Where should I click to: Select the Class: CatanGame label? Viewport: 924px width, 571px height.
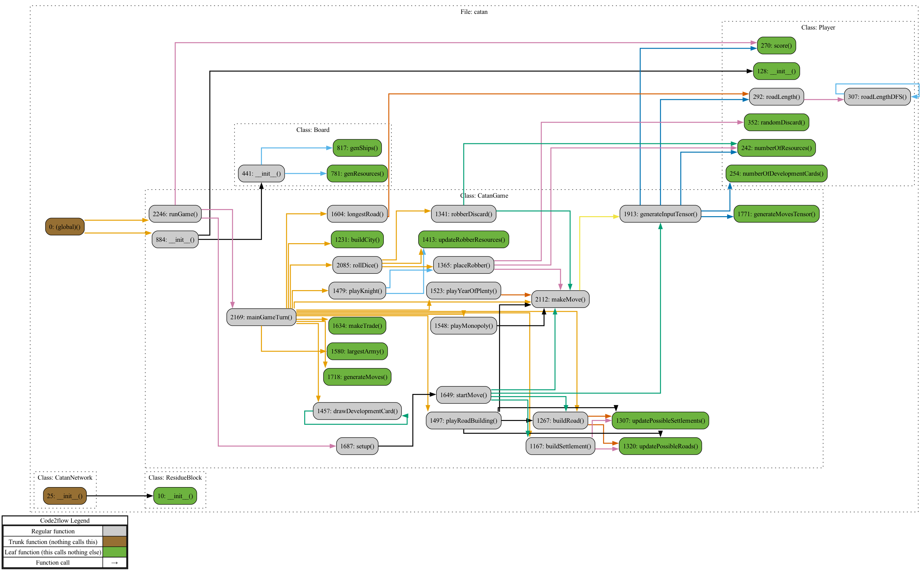484,196
